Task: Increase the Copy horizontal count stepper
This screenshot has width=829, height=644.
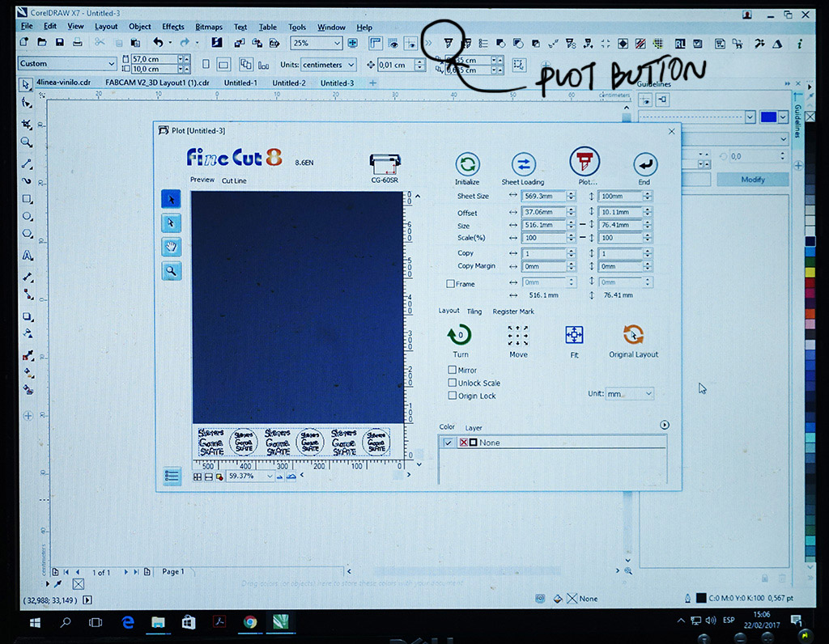Action: (x=571, y=251)
